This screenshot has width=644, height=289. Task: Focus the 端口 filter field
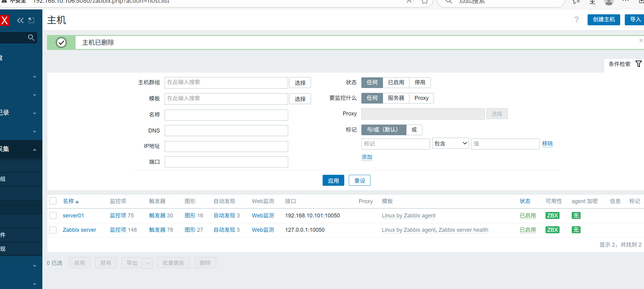226,162
